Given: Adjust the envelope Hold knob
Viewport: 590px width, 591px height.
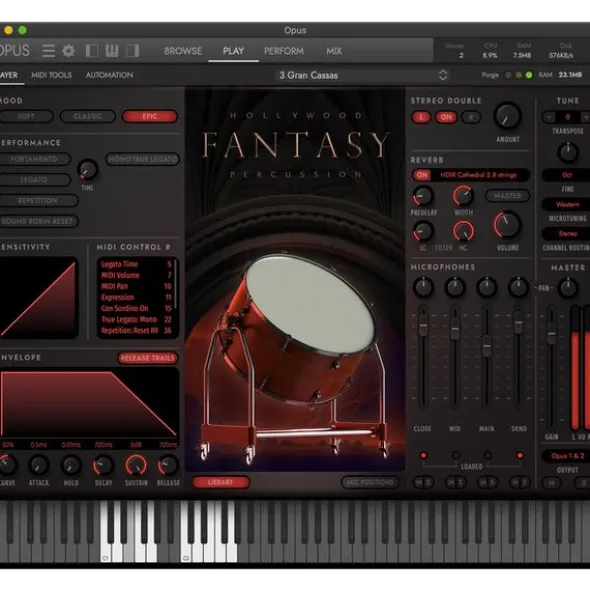Looking at the screenshot, I should 71,466.
